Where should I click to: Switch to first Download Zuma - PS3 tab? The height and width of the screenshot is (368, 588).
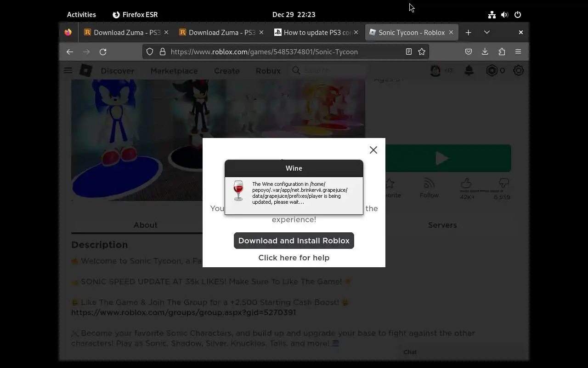126,32
